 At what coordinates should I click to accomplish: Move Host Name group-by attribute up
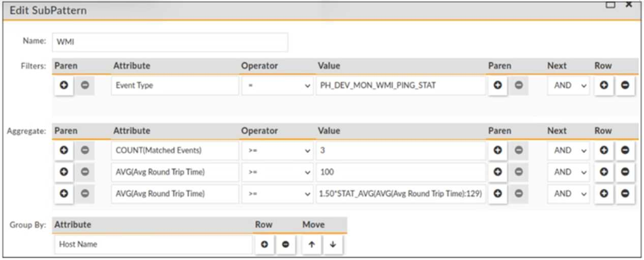(x=311, y=245)
